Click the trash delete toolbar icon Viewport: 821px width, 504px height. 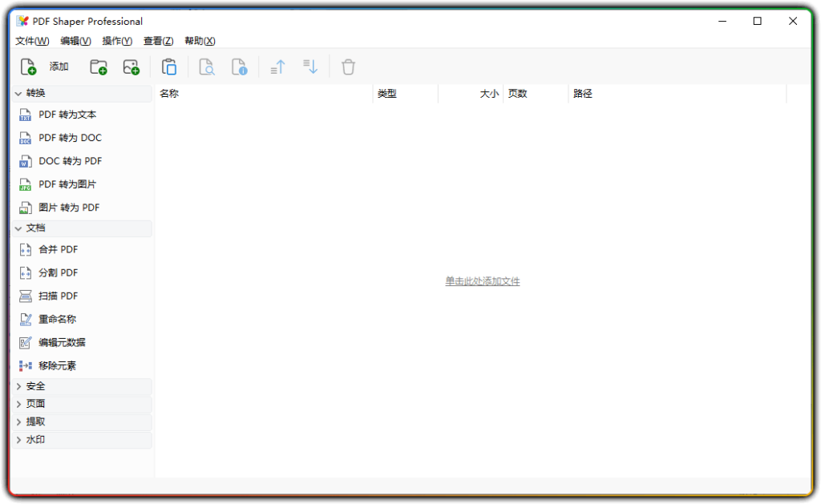pos(348,67)
